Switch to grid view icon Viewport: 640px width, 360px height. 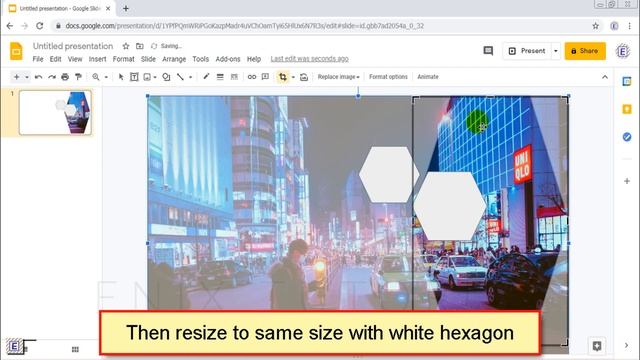(75, 349)
